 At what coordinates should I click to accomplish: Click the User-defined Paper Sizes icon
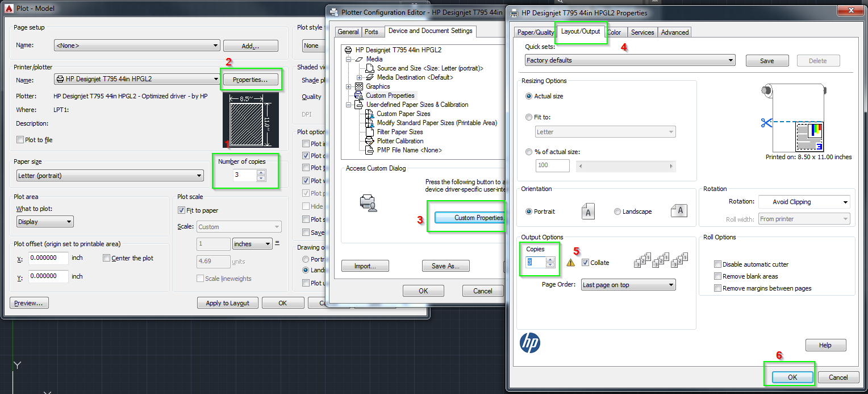[358, 105]
